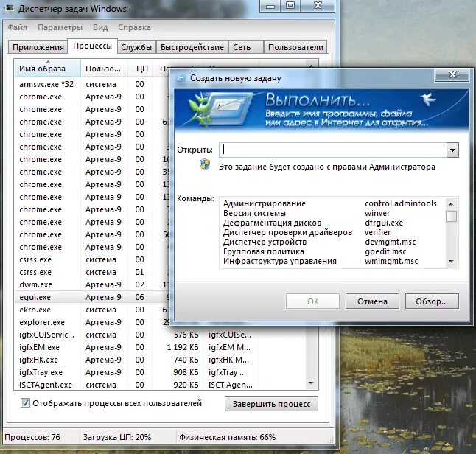Expand the Открыть combo box dropdown arrow
The image size is (476, 454).
point(452,150)
